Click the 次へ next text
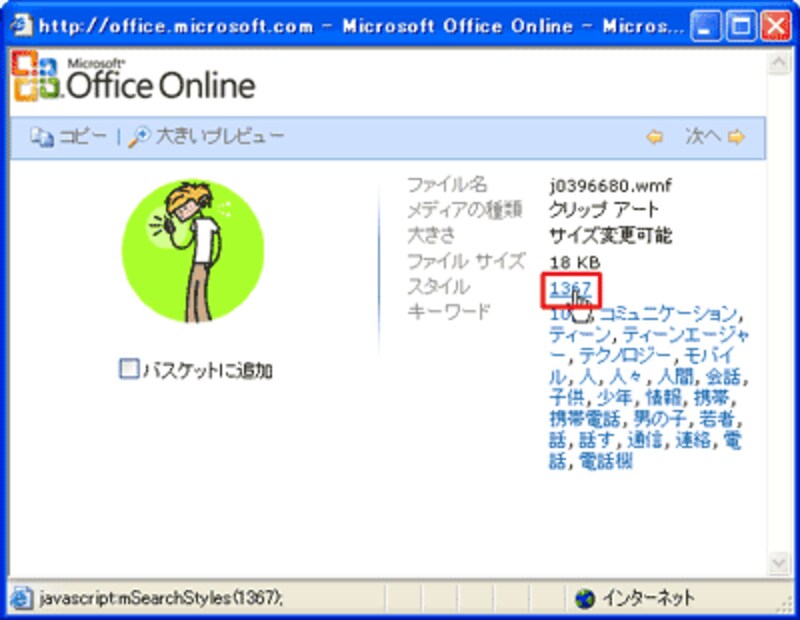This screenshot has height=620, width=800. click(702, 137)
